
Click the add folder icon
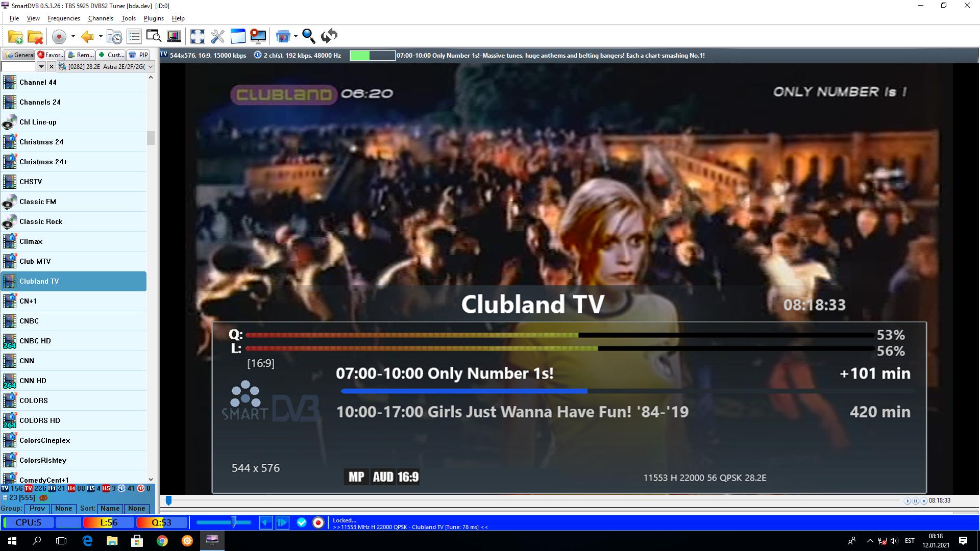coord(15,36)
